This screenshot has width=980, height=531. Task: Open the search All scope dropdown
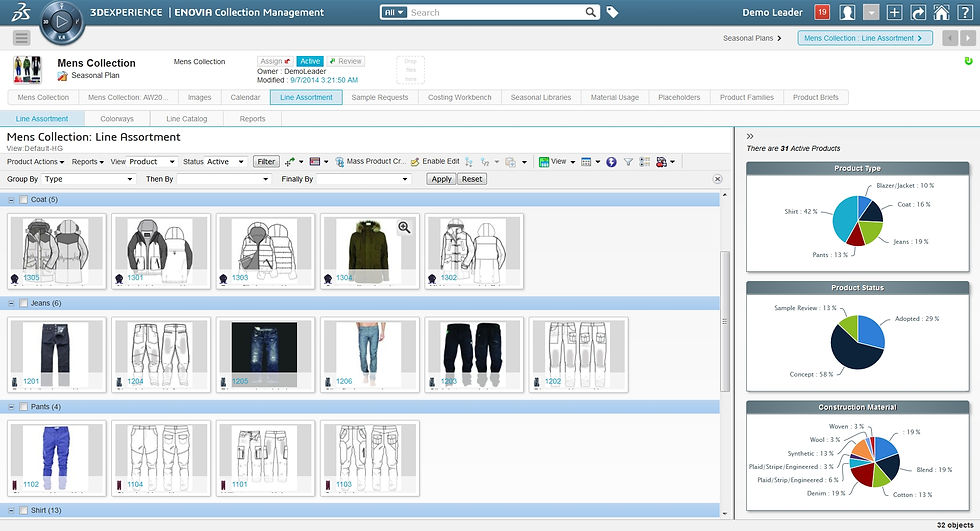point(394,12)
